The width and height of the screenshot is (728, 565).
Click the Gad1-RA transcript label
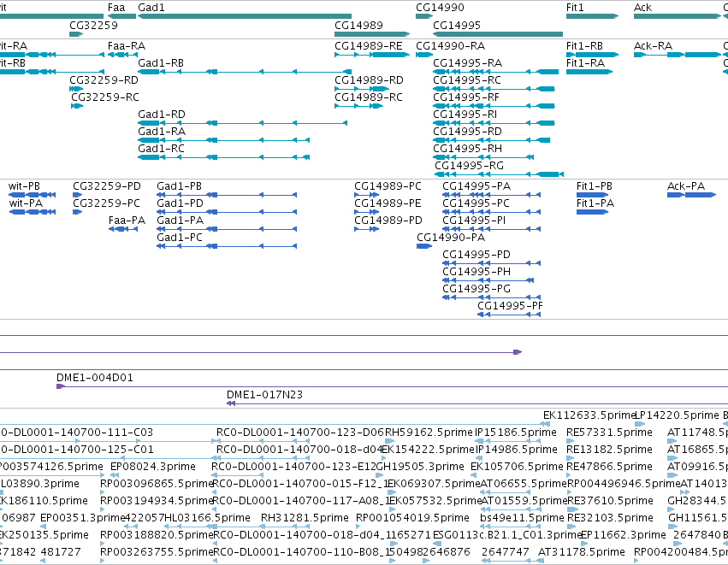tap(162, 132)
